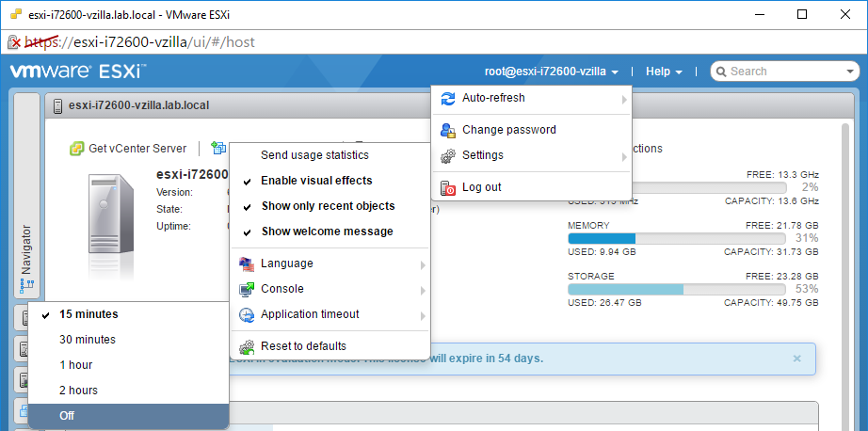Open the Settings menu entry
Image resolution: width=868 pixels, height=431 pixels.
531,156
